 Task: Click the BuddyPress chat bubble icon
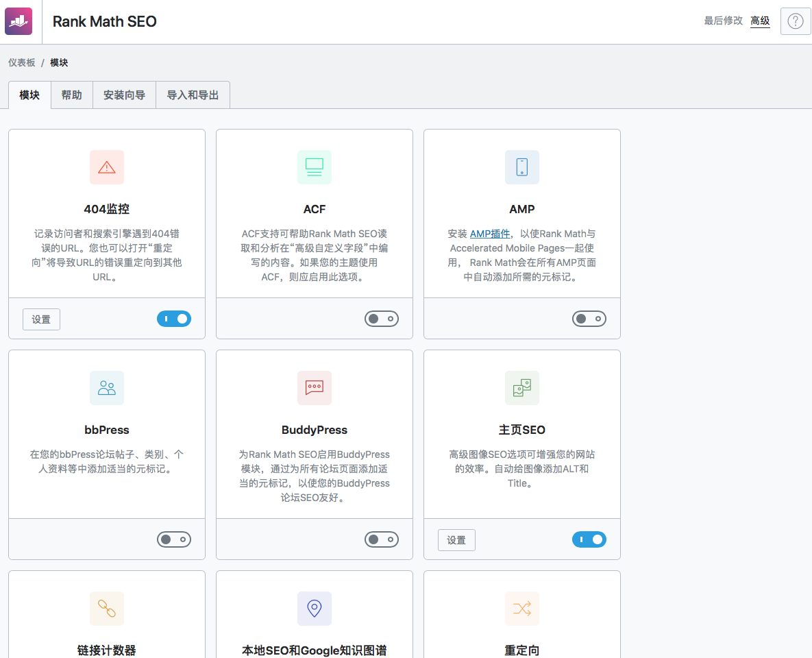click(x=315, y=388)
